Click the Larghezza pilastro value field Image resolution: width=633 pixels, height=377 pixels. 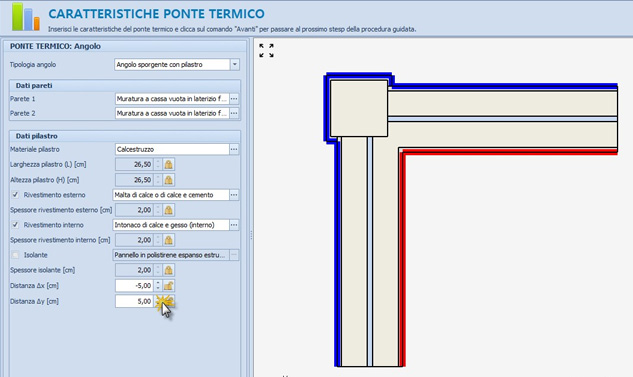(x=134, y=165)
